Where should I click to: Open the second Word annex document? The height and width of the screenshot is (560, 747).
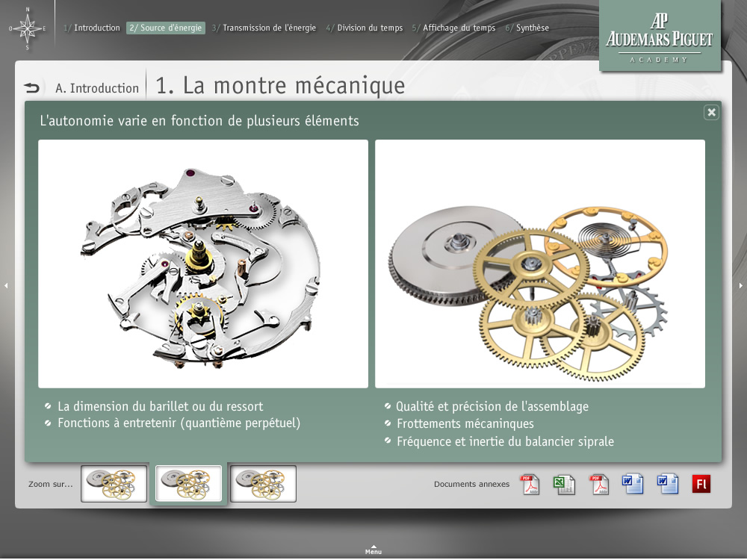(667, 484)
